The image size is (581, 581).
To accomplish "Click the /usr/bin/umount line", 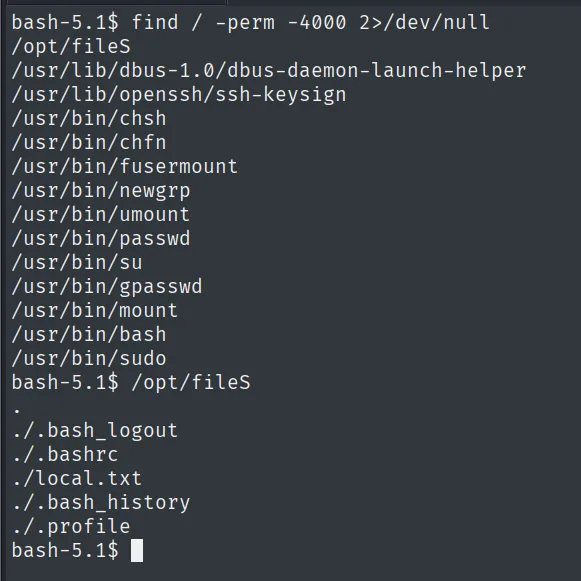I will click(x=101, y=215).
